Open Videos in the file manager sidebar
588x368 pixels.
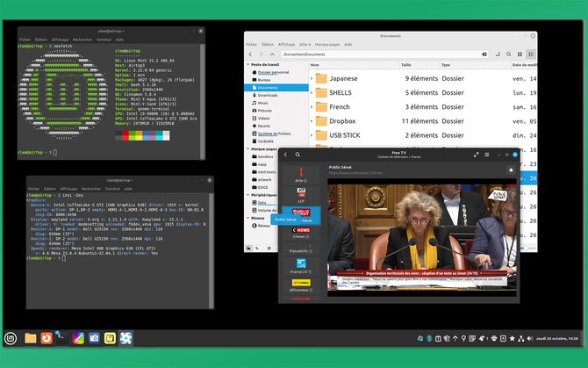coord(263,119)
